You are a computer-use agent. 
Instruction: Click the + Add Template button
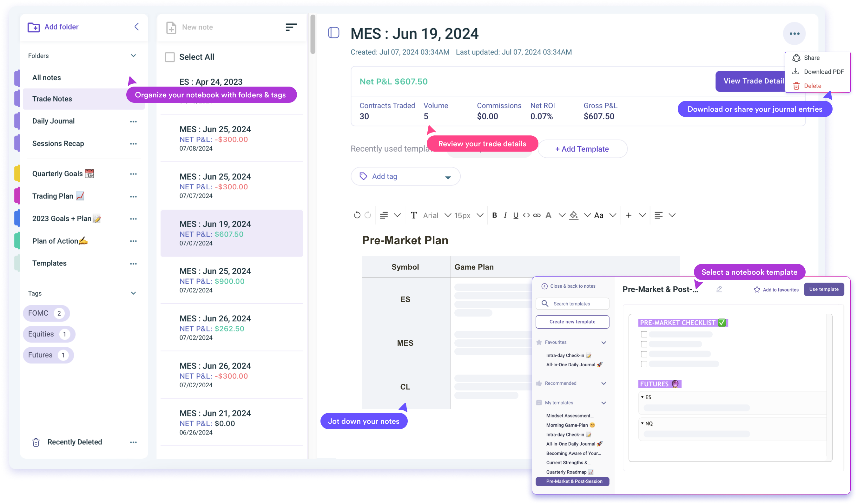point(582,149)
